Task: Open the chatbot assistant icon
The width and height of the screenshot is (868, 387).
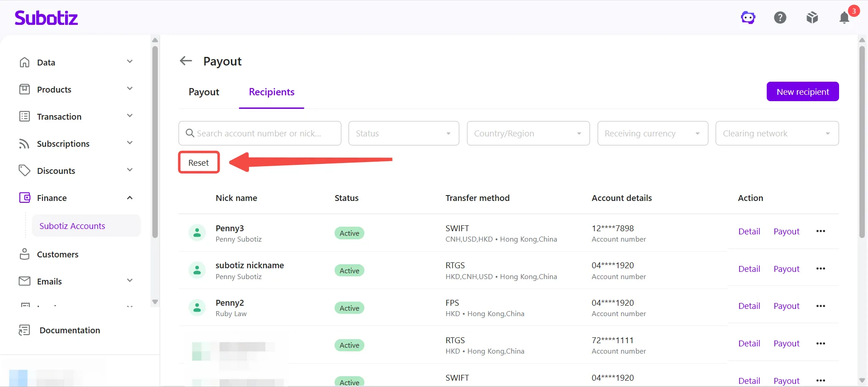Action: 748,18
